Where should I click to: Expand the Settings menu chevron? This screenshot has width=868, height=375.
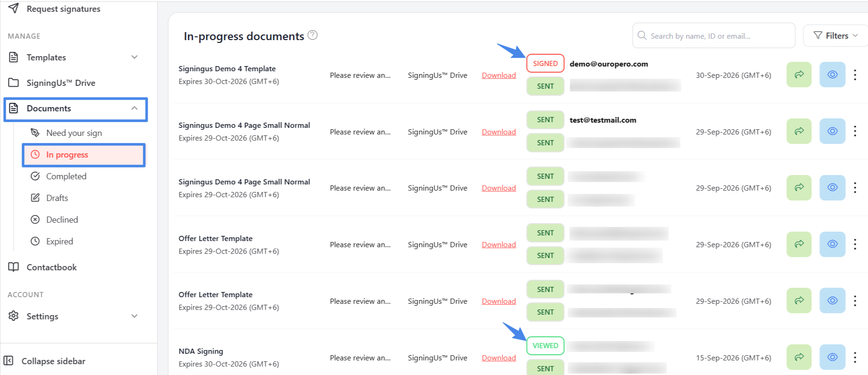134,316
